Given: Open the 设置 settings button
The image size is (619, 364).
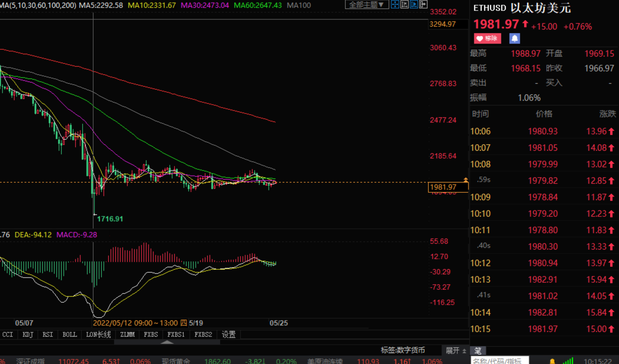Looking at the screenshot, I should tap(229, 335).
